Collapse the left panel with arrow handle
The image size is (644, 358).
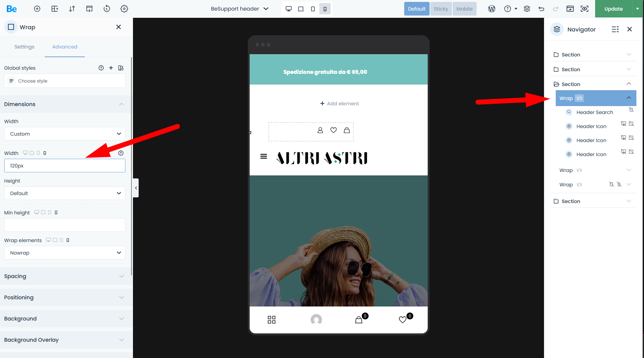(136, 188)
